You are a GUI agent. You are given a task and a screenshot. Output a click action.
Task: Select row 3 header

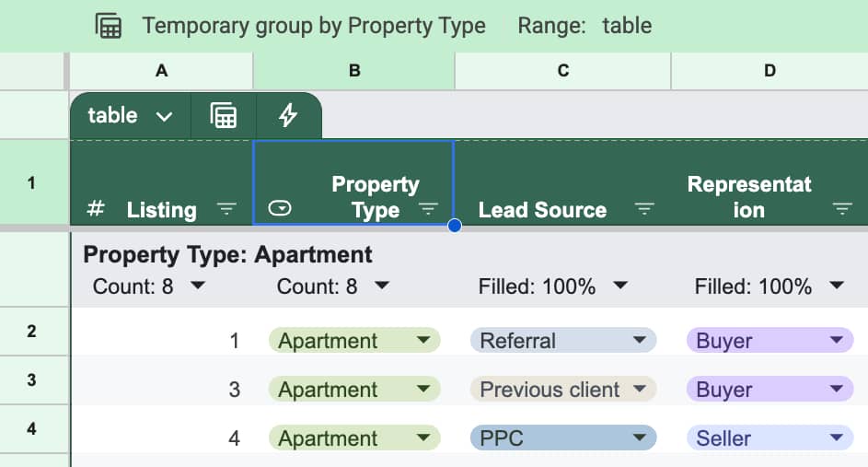click(x=32, y=379)
